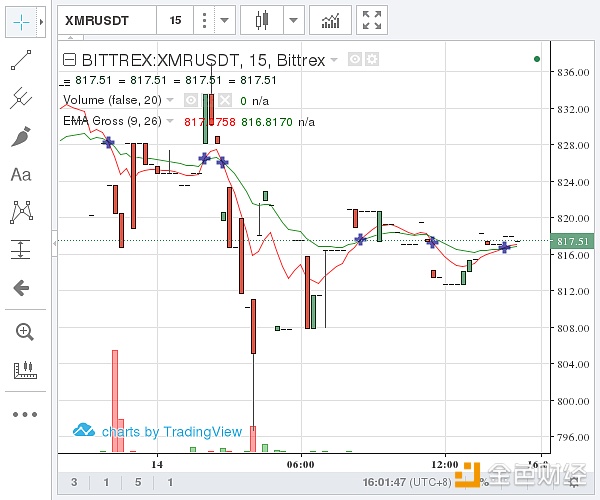This screenshot has height=500, width=600.
Task: Open the interval dropdown arrow
Action: point(224,20)
